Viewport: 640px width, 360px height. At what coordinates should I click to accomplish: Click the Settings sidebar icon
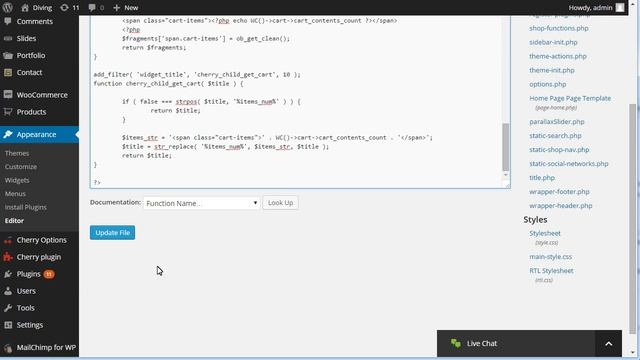(8, 325)
